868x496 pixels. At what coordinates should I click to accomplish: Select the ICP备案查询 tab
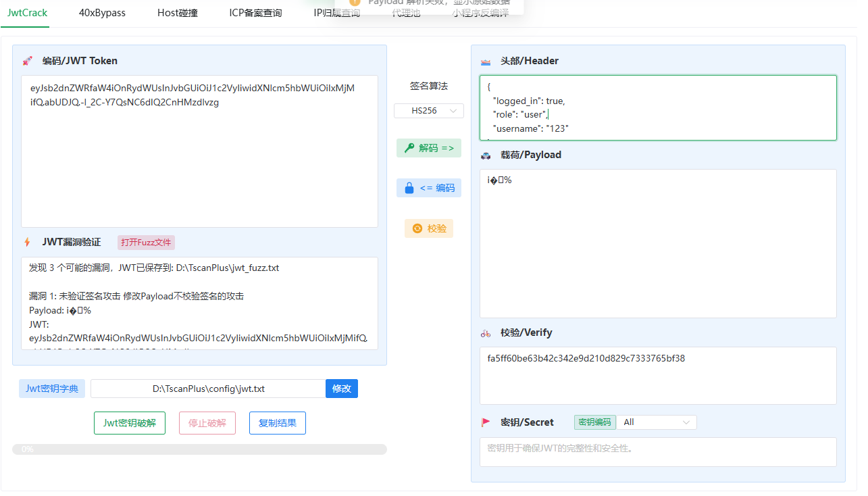point(255,13)
